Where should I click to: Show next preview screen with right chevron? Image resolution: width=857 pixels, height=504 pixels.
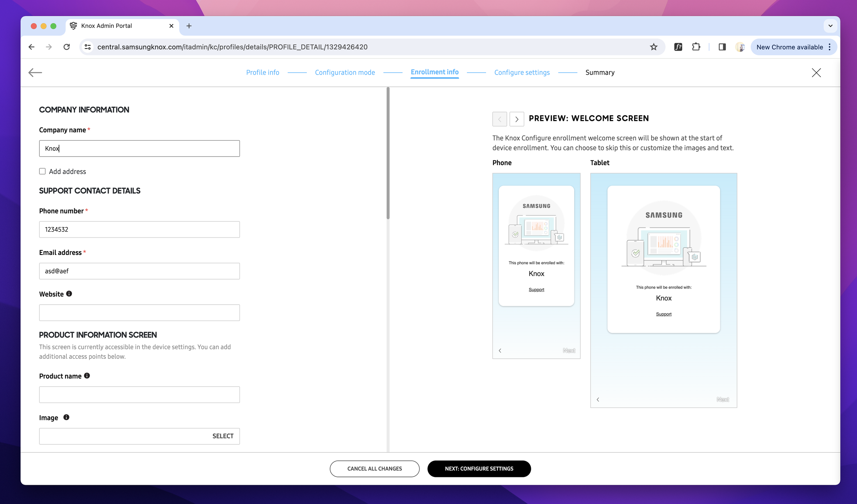click(517, 119)
